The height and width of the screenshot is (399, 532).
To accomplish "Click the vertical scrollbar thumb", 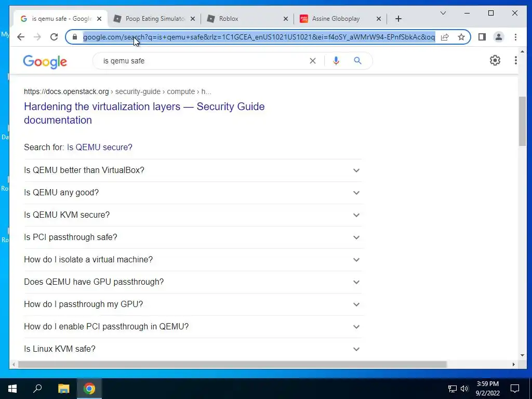I will (x=522, y=121).
